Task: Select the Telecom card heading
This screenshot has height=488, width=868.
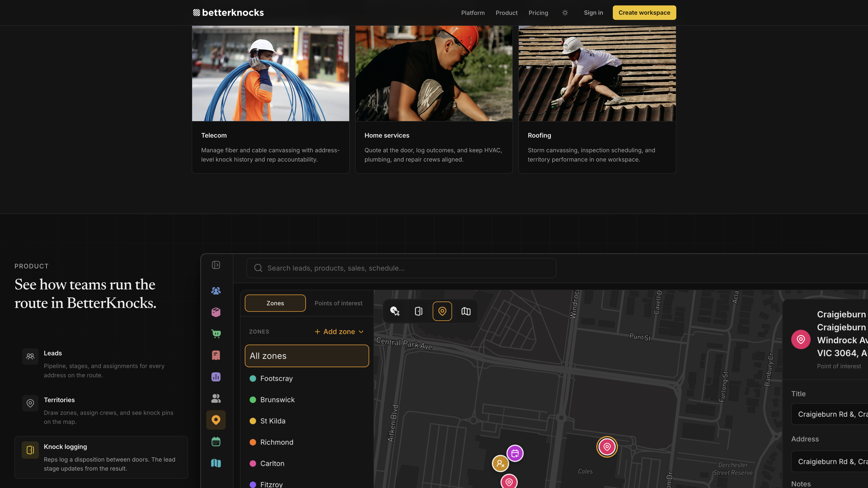Action: point(214,135)
